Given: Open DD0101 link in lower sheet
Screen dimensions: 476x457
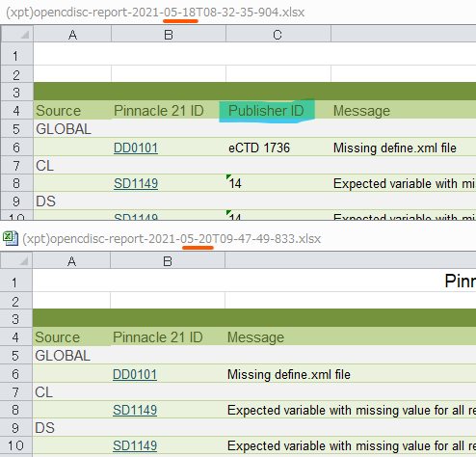Looking at the screenshot, I should [135, 374].
